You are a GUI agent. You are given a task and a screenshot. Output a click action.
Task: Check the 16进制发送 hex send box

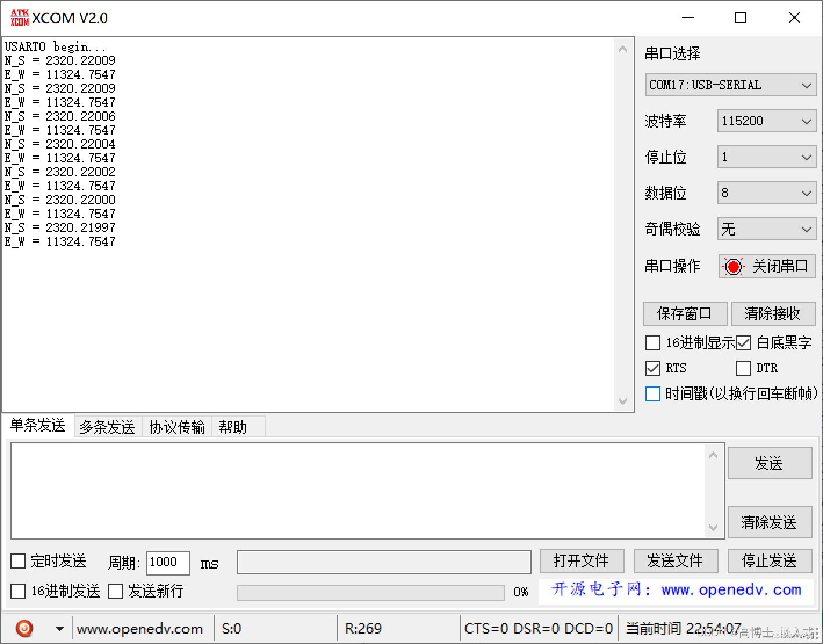click(x=18, y=591)
